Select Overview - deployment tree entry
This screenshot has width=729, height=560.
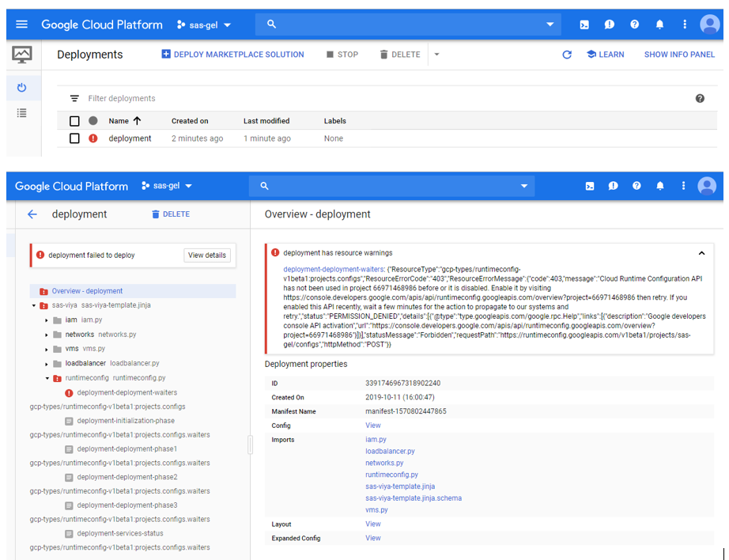(x=87, y=291)
